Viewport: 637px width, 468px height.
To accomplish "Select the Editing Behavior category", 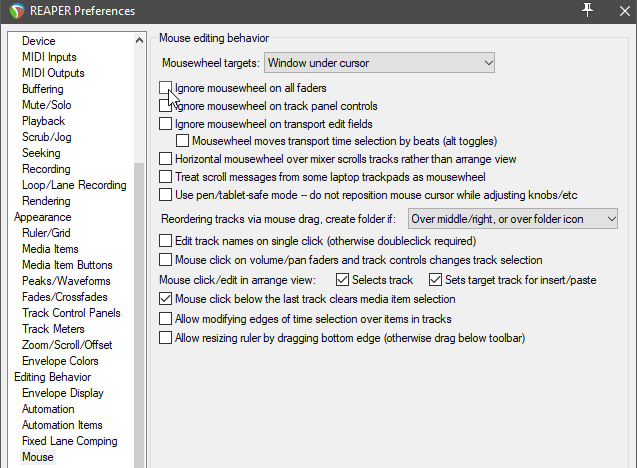I will 52,377.
